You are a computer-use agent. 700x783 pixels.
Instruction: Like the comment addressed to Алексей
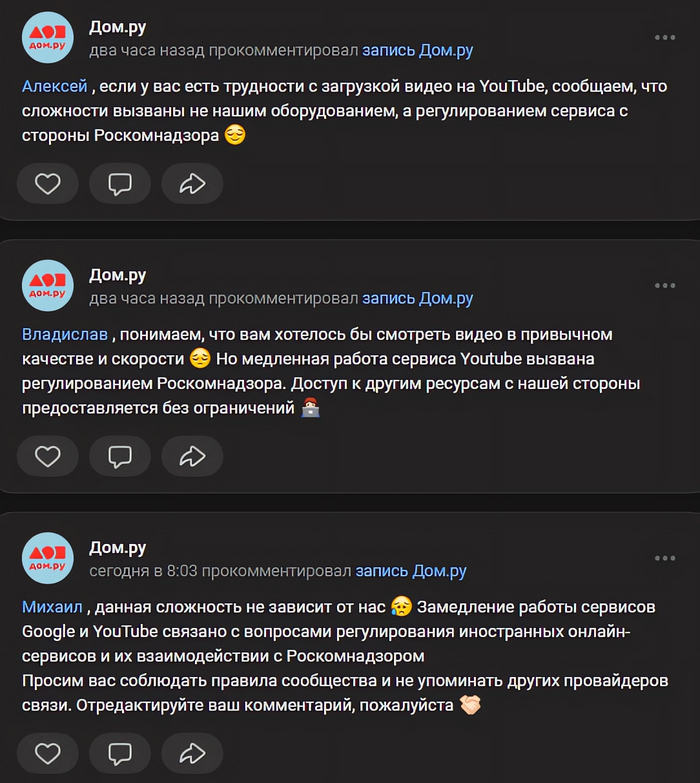[x=47, y=184]
